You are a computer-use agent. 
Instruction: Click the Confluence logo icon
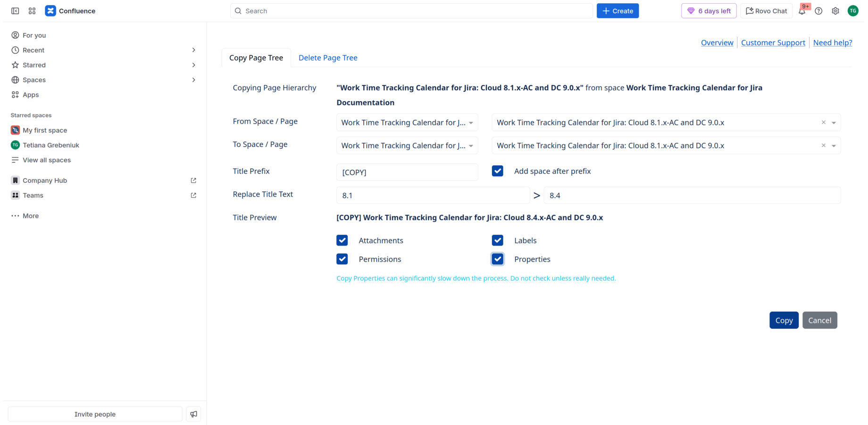(x=50, y=11)
